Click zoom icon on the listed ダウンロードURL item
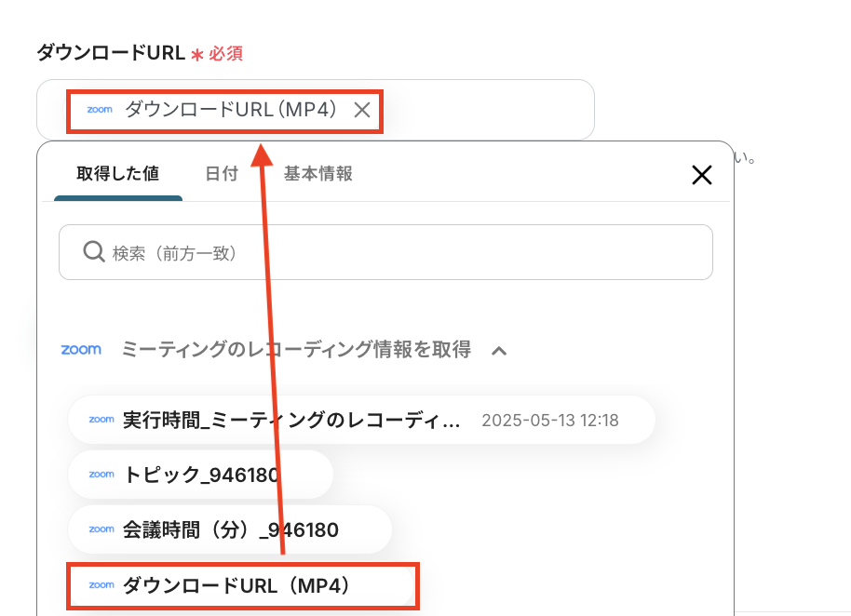Screen dimensions: 851x616 pyautogui.click(x=101, y=585)
